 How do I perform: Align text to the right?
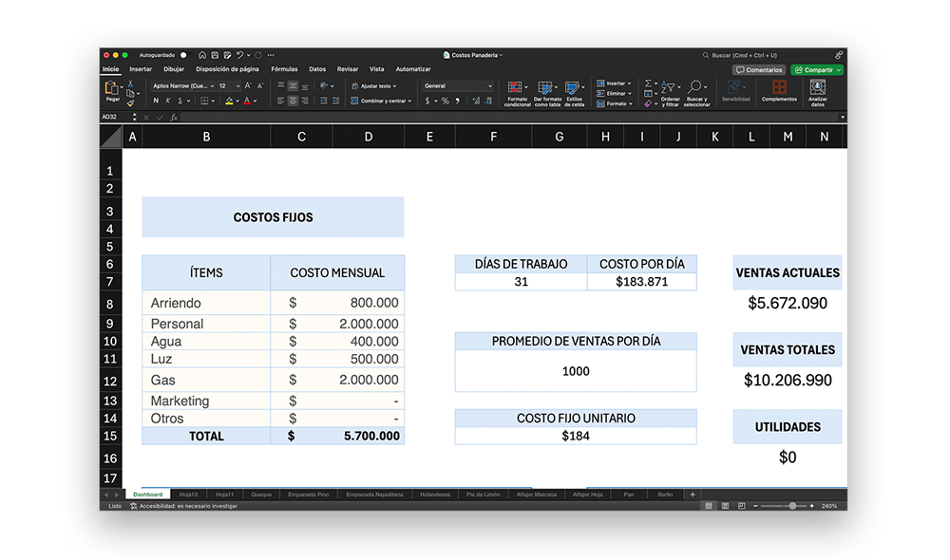(x=305, y=102)
